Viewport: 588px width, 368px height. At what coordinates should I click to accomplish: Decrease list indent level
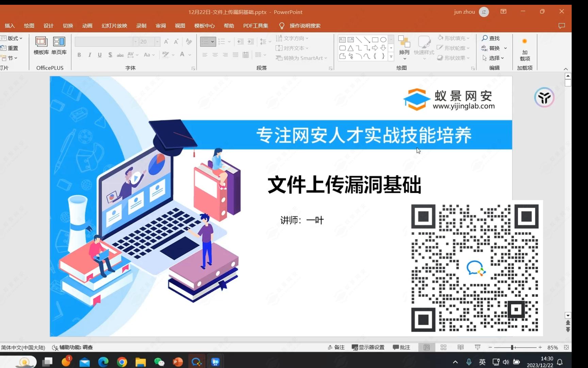[240, 42]
